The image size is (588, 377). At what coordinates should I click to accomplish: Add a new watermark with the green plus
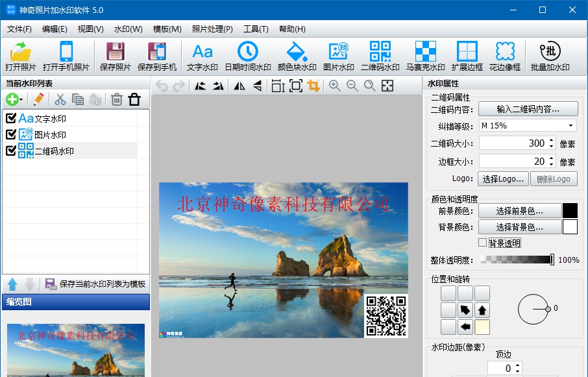click(x=12, y=99)
